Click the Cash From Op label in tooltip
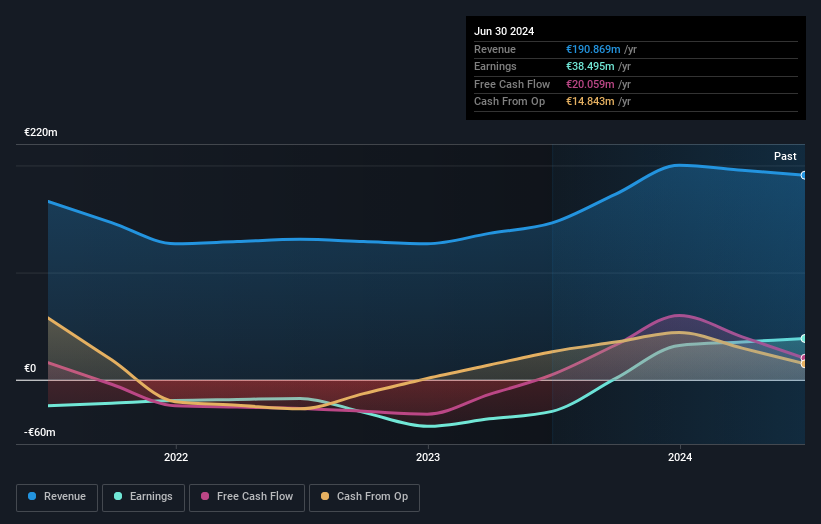Image resolution: width=821 pixels, height=524 pixels. 509,102
